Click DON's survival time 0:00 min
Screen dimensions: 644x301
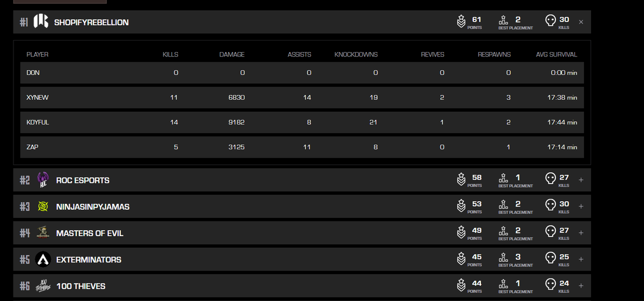[564, 73]
